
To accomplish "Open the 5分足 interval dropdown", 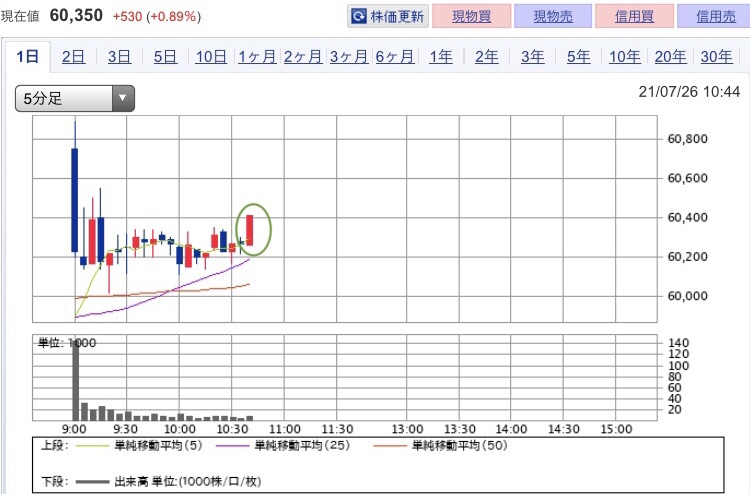I will click(x=75, y=99).
